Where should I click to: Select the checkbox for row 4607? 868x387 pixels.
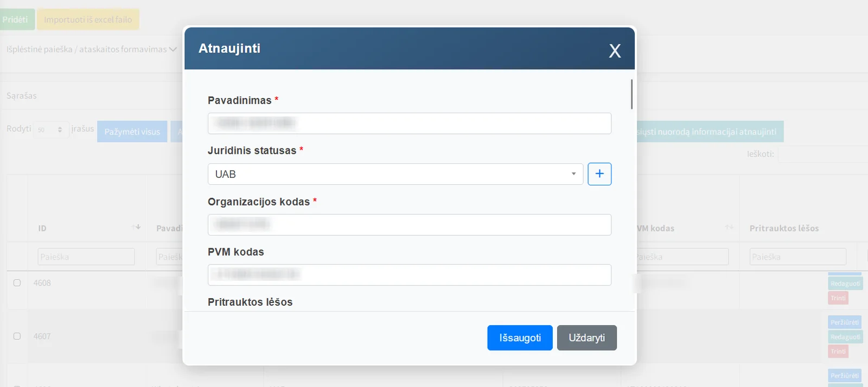pos(17,336)
